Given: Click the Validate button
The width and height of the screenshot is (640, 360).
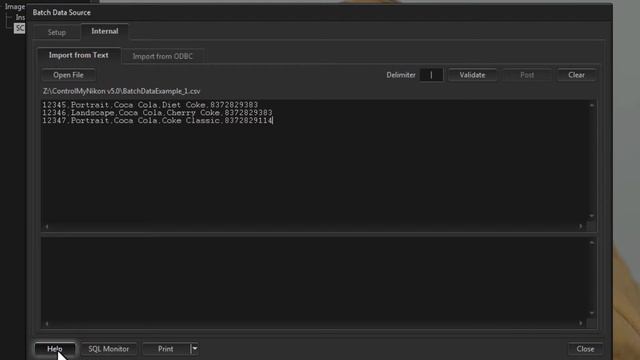Looking at the screenshot, I should point(472,75).
